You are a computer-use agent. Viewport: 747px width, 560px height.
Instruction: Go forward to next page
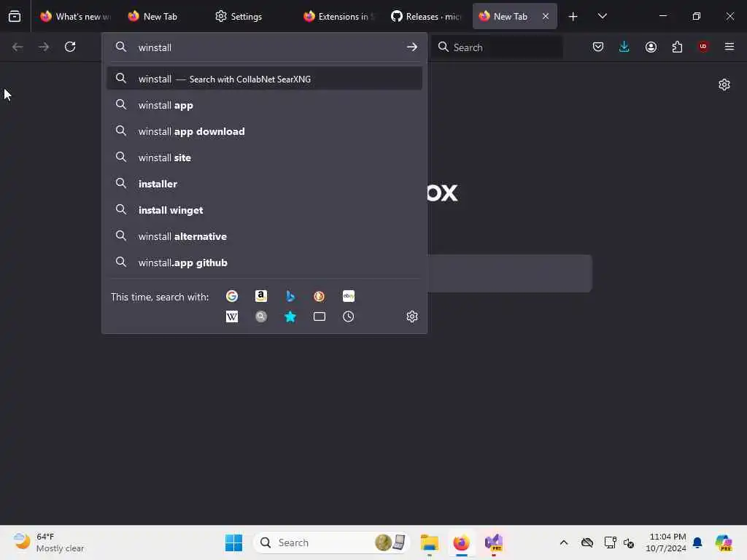point(43,47)
